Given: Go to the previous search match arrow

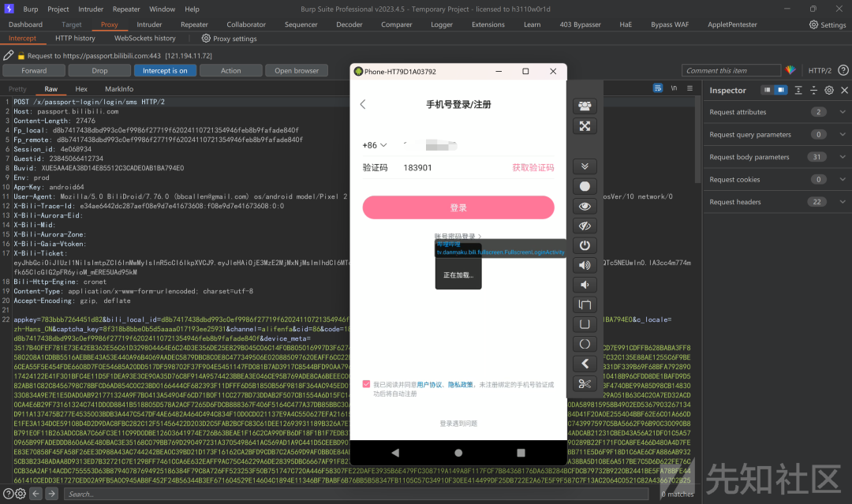Looking at the screenshot, I should (x=35, y=494).
